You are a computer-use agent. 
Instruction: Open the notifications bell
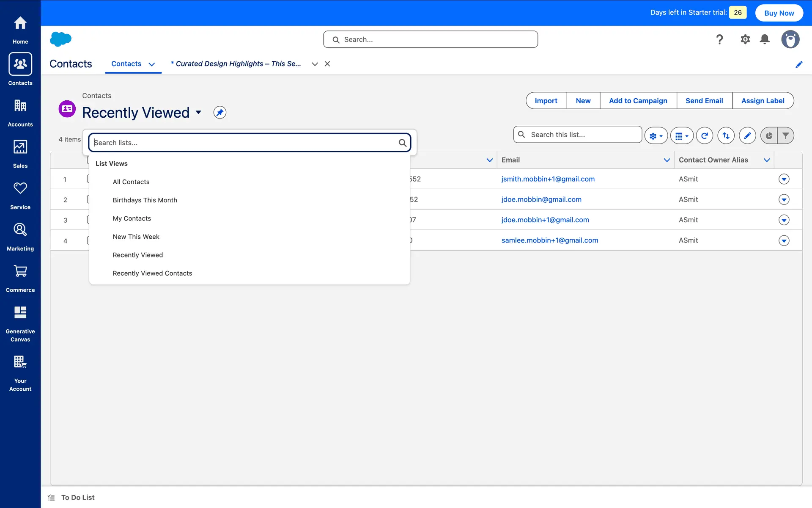764,39
